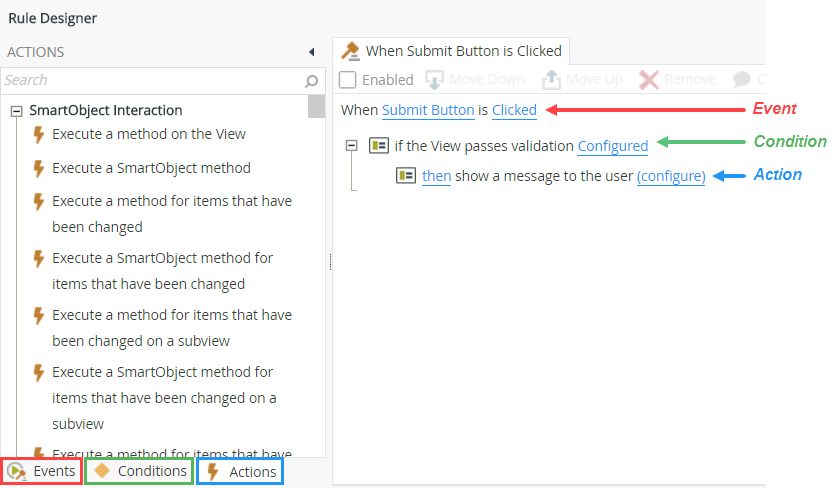The height and width of the screenshot is (488, 833).
Task: Click lightning icon beside Execute a method on the View
Action: coord(39,134)
